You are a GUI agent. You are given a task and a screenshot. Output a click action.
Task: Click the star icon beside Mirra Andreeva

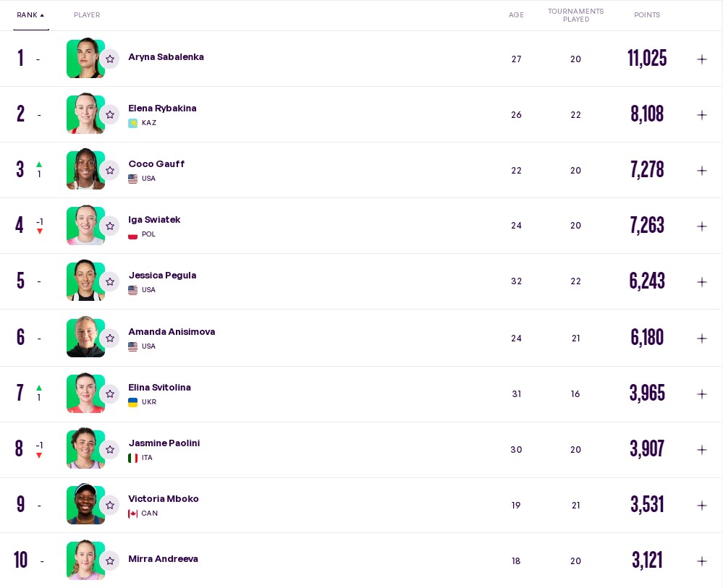pos(110,561)
